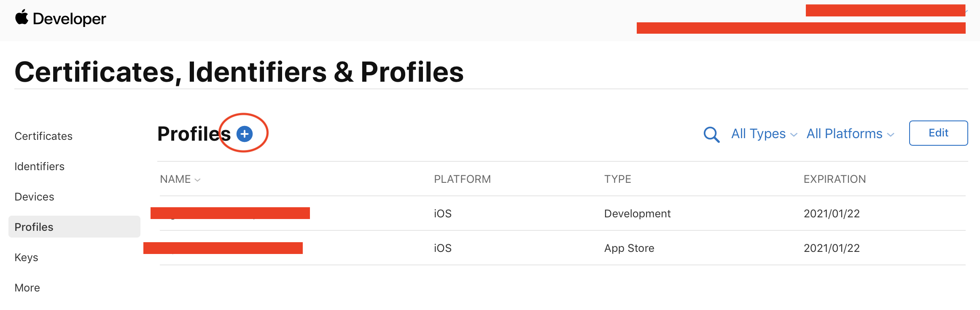Image resolution: width=980 pixels, height=310 pixels.
Task: Open More in the sidebar
Action: (27, 288)
